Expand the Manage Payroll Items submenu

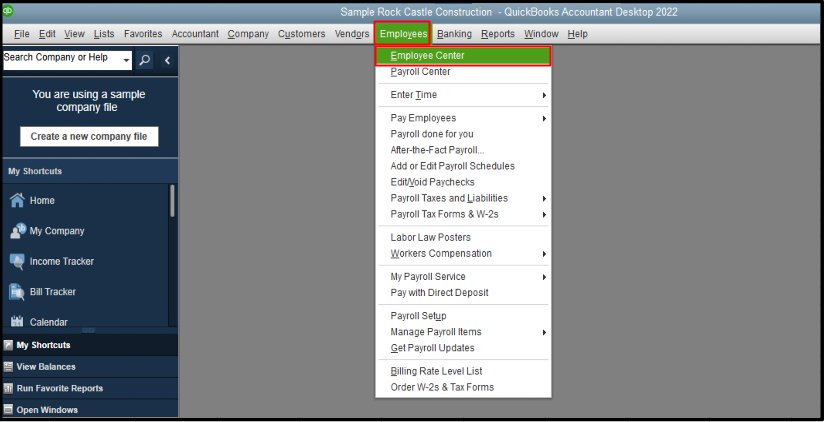click(544, 332)
